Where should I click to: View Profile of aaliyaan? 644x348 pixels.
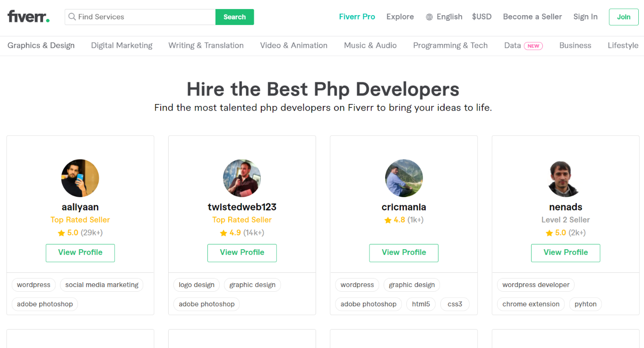point(80,253)
